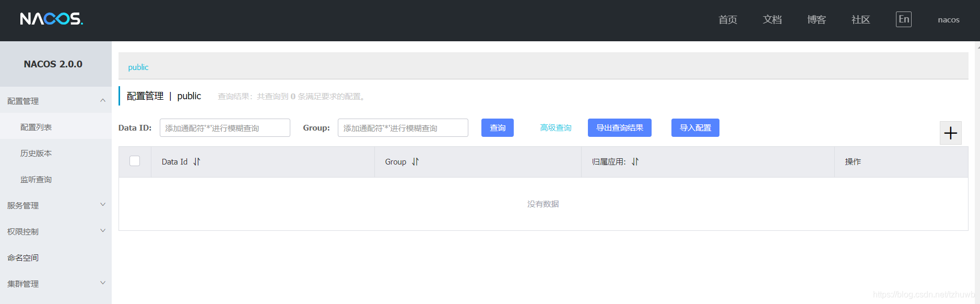Image resolution: width=980 pixels, height=304 pixels.
Task: Open the nacos user menu
Action: click(949, 20)
